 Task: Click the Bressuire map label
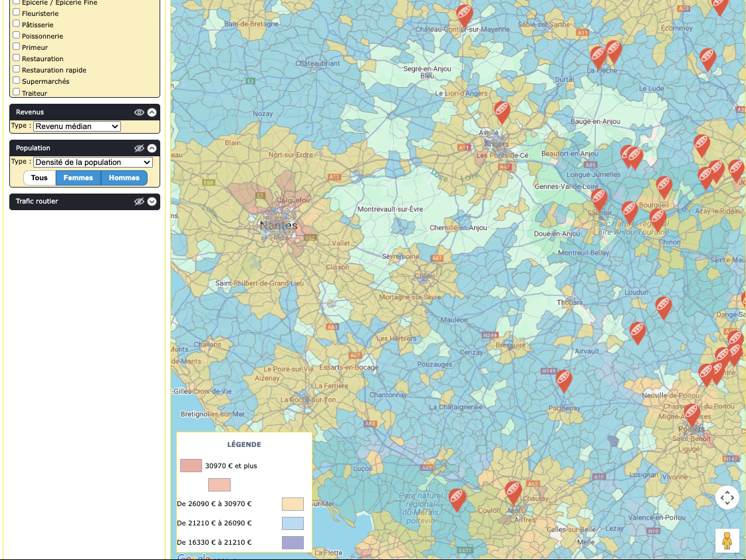pos(511,345)
